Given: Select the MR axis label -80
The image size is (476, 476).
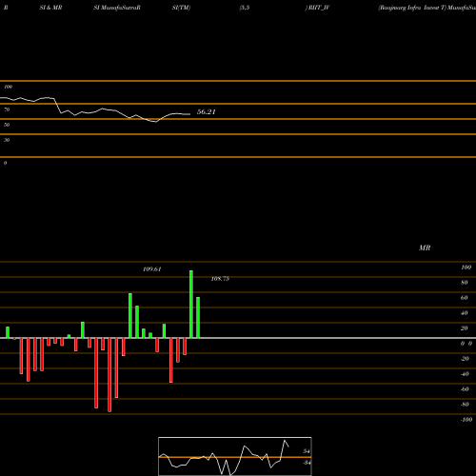Looking at the screenshot, I should coord(465,405).
